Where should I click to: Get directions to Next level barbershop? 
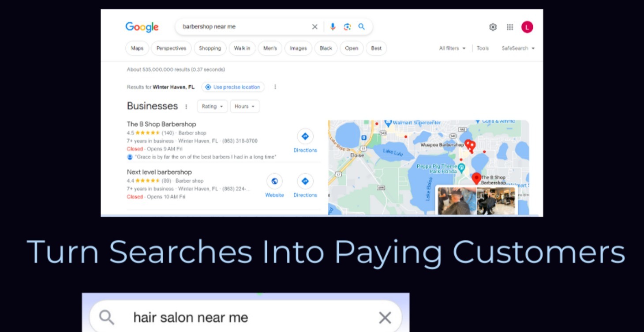[305, 186]
